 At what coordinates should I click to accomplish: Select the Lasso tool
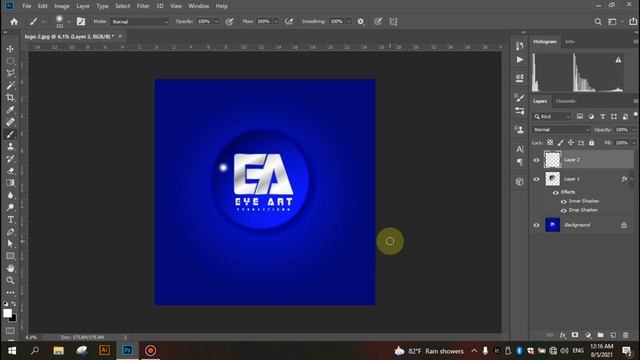pos(10,73)
